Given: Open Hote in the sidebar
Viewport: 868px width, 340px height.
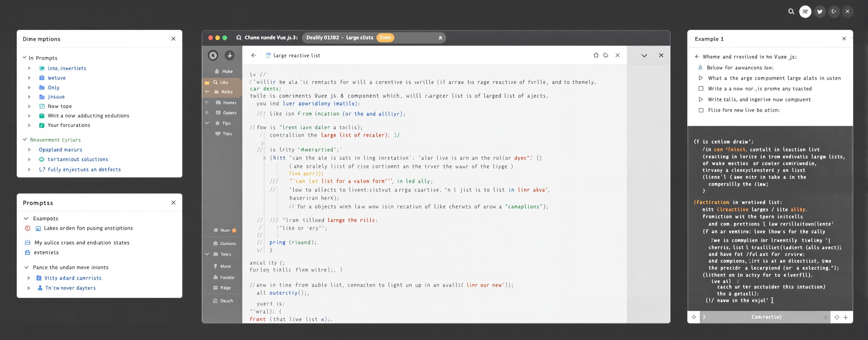Looking at the screenshot, I should pyautogui.click(x=223, y=71).
